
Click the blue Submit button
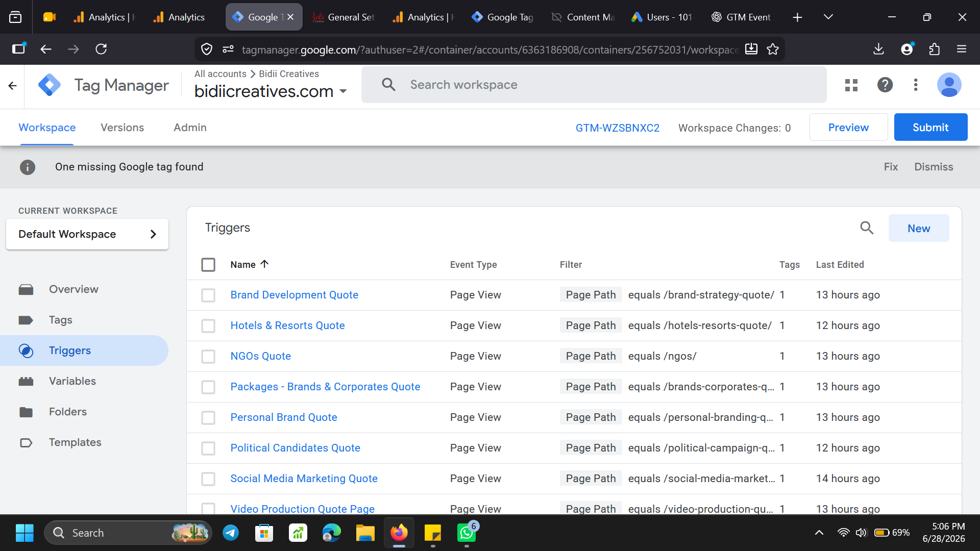coord(930,128)
